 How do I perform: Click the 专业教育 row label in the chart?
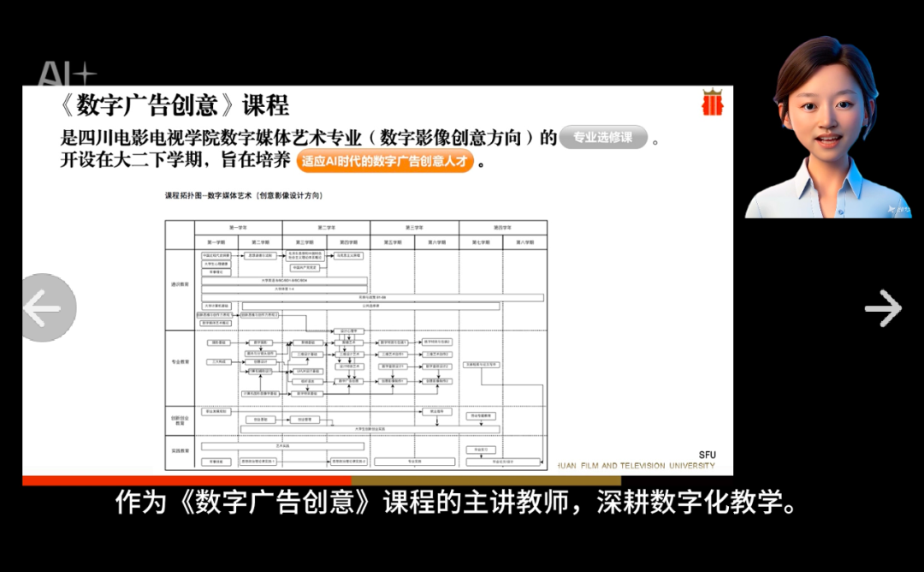[x=180, y=363]
